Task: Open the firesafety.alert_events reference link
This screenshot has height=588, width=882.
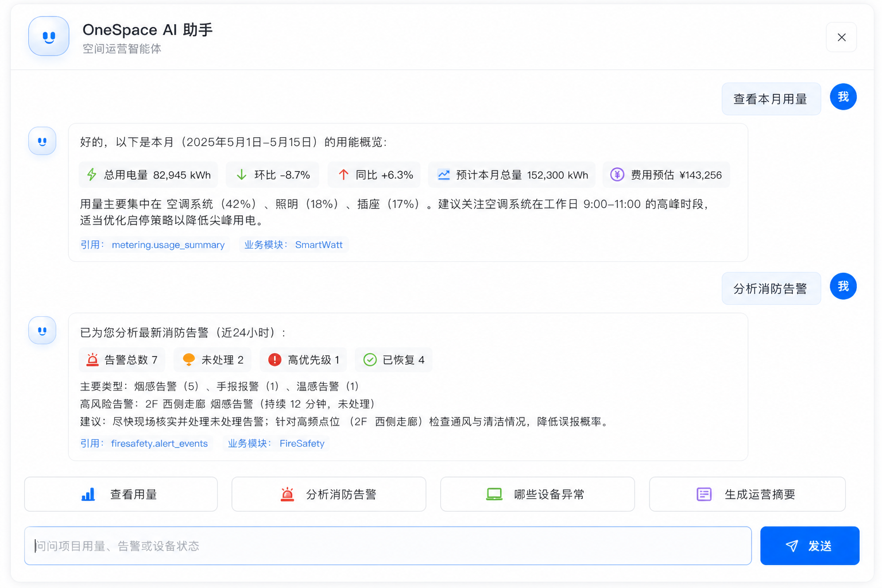Action: (x=160, y=444)
